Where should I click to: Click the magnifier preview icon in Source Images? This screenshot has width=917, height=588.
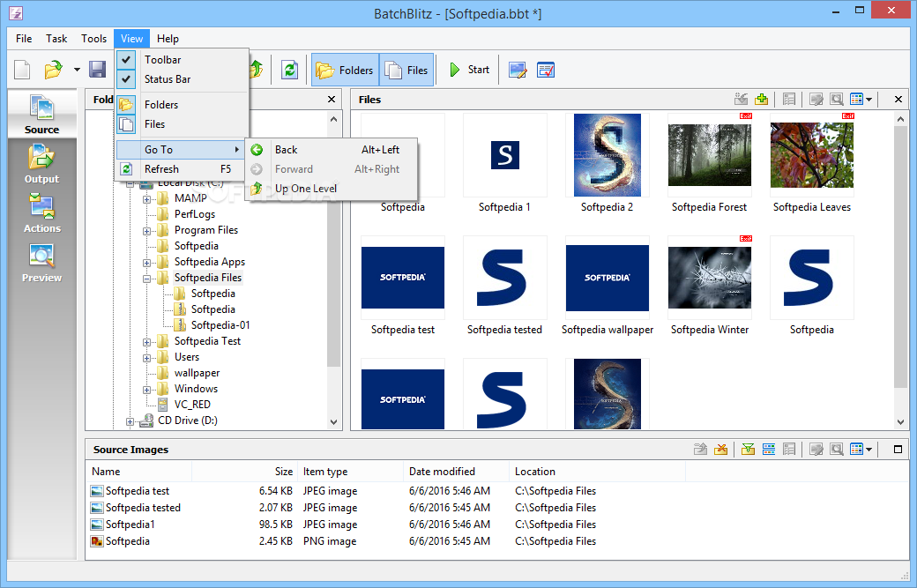[837, 450]
